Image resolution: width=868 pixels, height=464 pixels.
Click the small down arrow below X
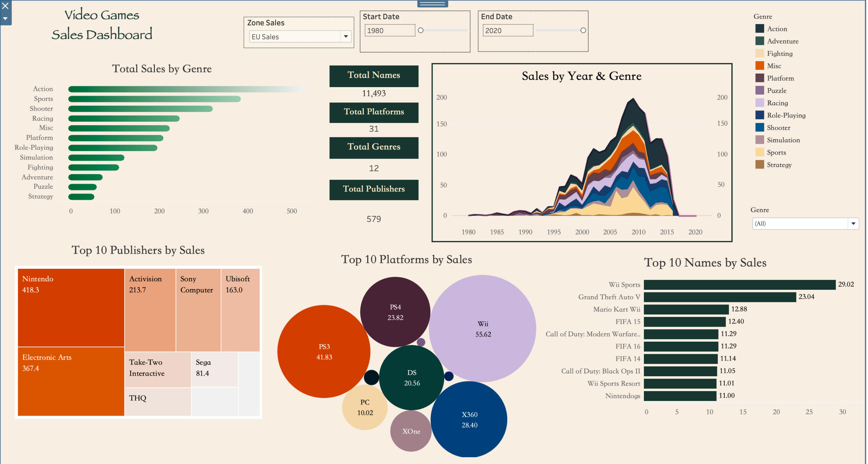[5, 19]
